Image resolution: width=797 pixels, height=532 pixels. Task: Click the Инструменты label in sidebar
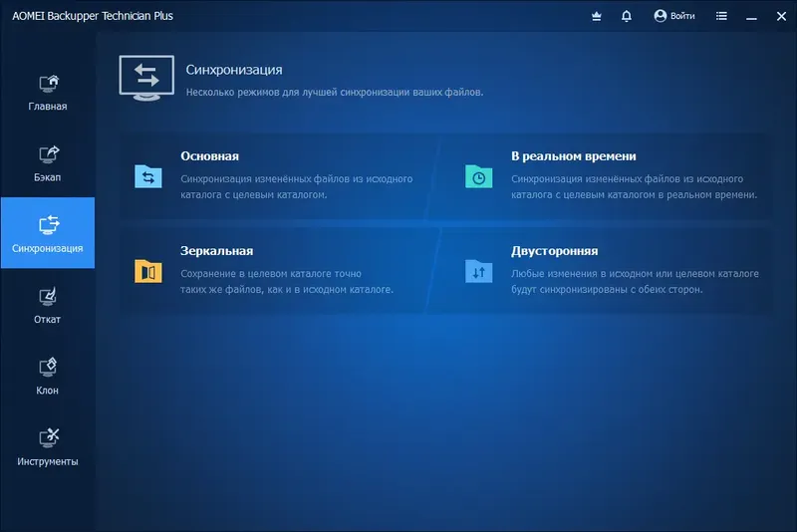[x=48, y=462]
